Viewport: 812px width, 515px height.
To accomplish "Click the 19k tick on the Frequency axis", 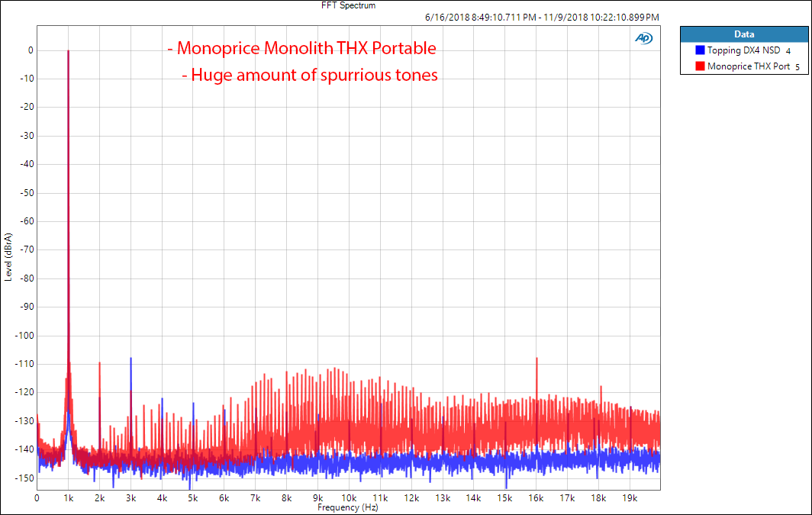I will 629,498.
